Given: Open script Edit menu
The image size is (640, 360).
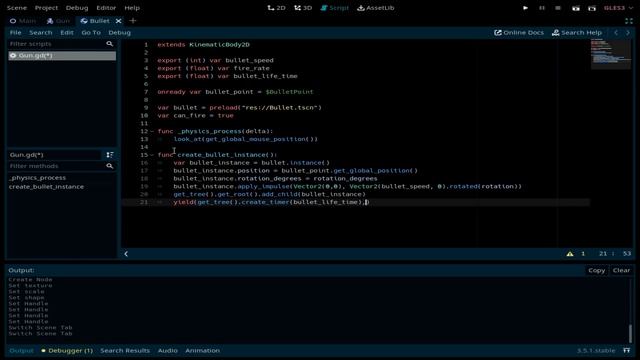Looking at the screenshot, I should tap(67, 32).
